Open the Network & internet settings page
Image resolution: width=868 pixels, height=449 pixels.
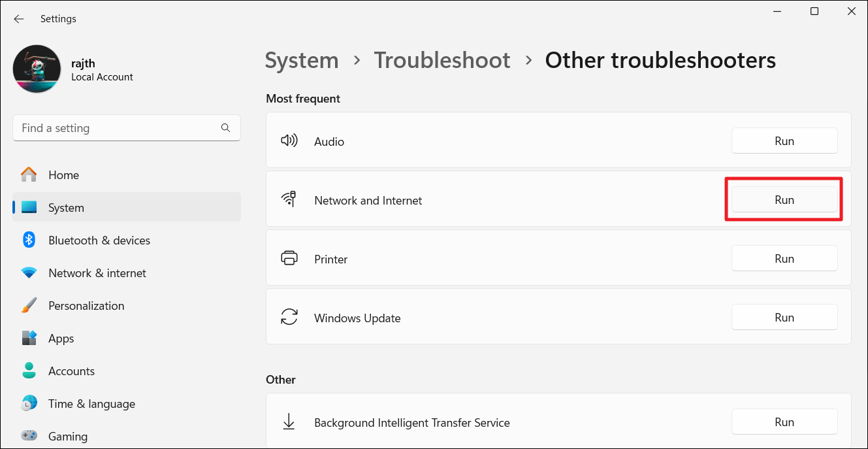[x=97, y=273]
